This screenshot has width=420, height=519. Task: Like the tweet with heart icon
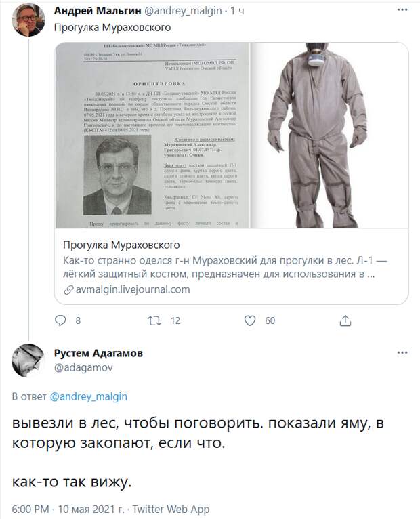point(250,320)
